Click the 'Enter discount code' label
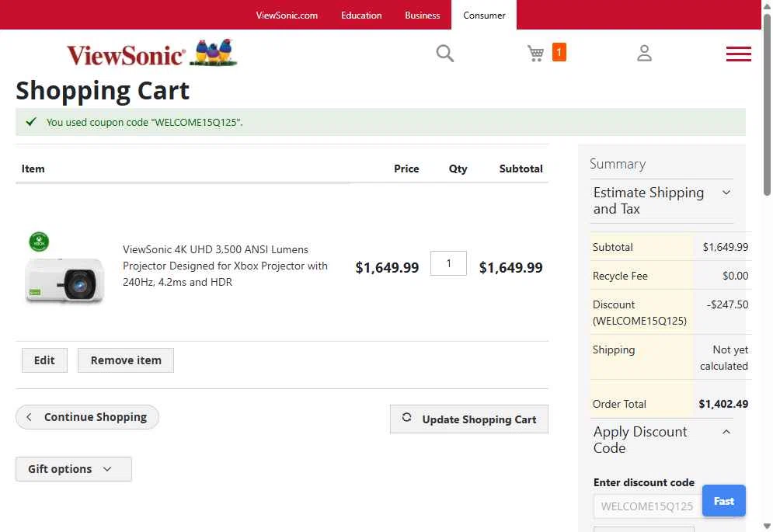Viewport: 773px width, 532px height. (644, 483)
